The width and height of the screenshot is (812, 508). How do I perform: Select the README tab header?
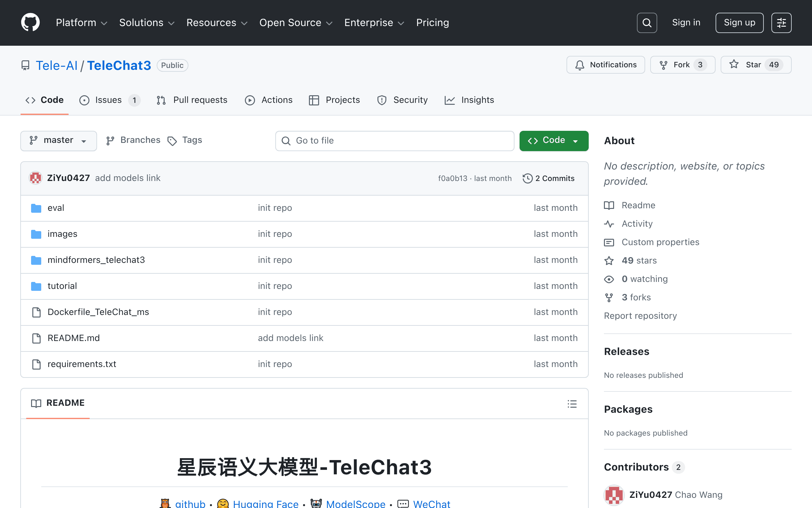pos(58,403)
